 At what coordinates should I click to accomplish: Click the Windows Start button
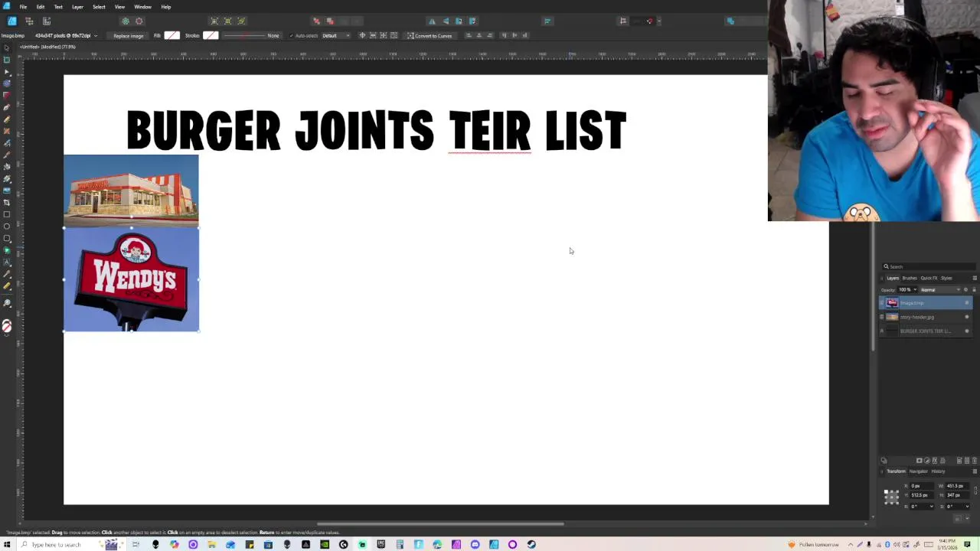click(x=7, y=545)
